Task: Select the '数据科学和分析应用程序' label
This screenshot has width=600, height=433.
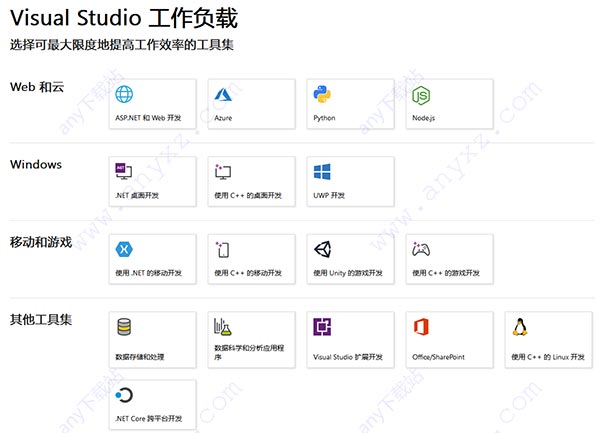Action: tap(249, 352)
